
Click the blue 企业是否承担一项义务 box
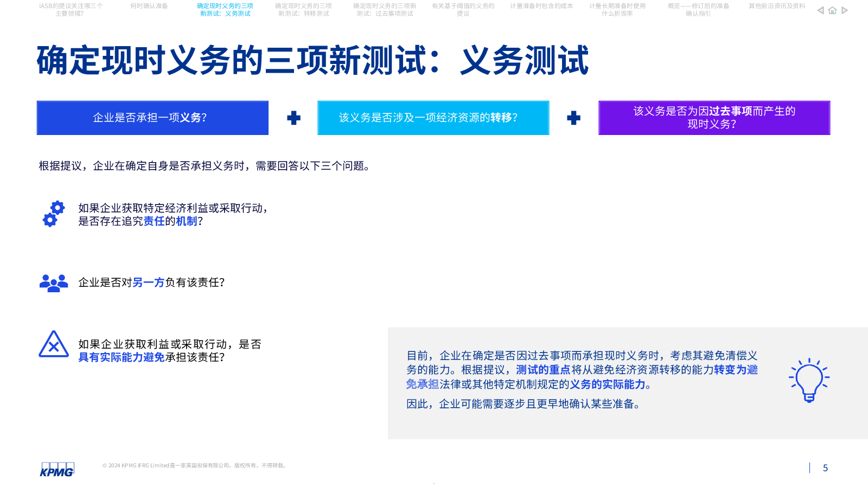[152, 118]
